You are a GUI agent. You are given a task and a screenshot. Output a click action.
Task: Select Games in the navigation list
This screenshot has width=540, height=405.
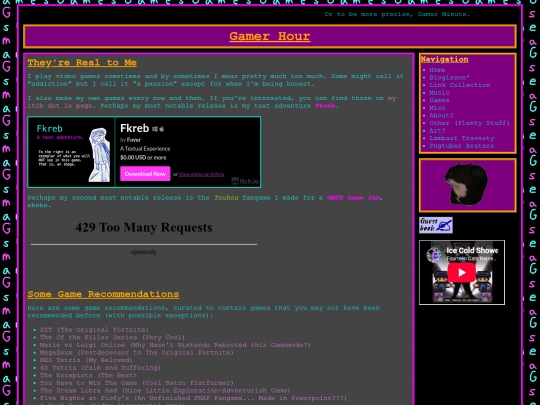(439, 100)
